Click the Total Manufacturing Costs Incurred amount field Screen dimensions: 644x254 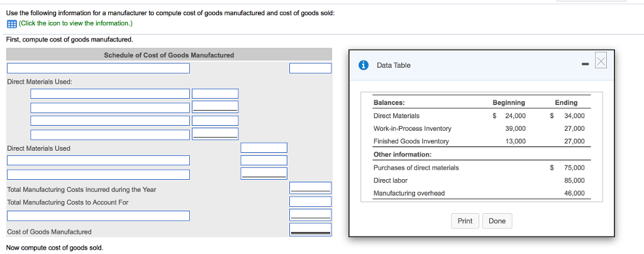pyautogui.click(x=310, y=188)
